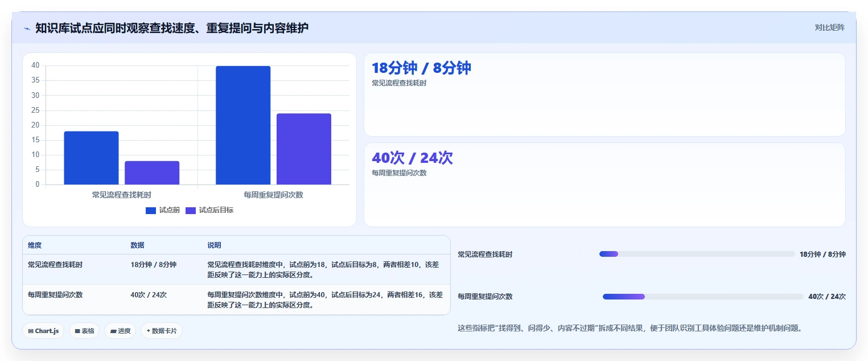
Task: Click the description mentioning 两者相差10
Action: (x=323, y=270)
